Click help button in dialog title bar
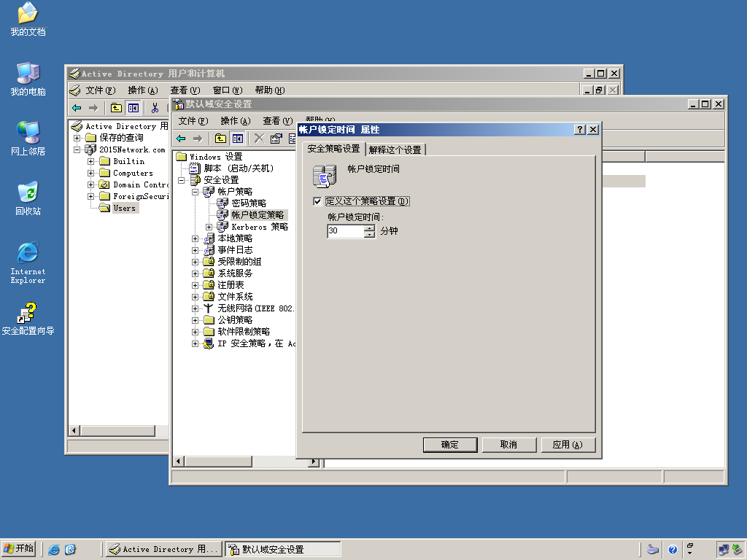This screenshot has height=560, width=747. coord(580,130)
